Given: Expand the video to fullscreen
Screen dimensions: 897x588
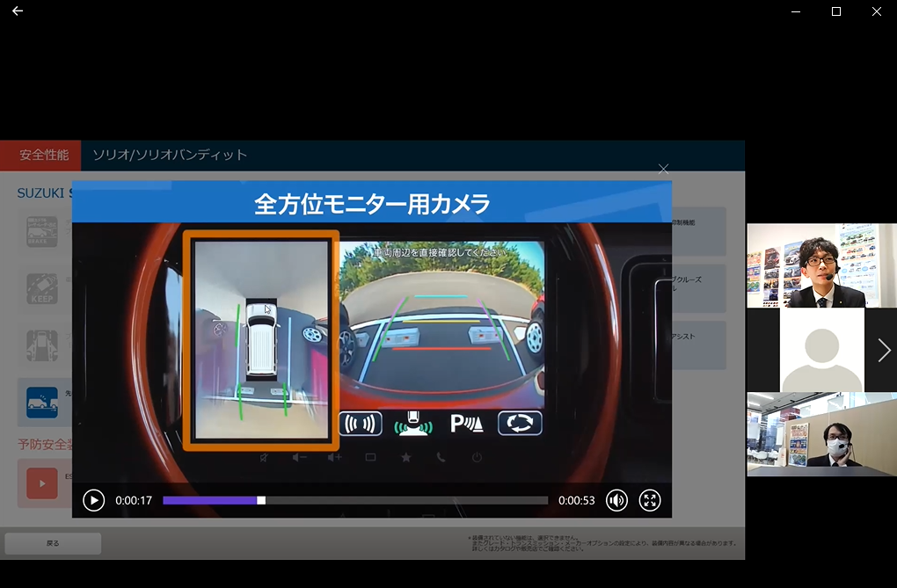Looking at the screenshot, I should 650,500.
